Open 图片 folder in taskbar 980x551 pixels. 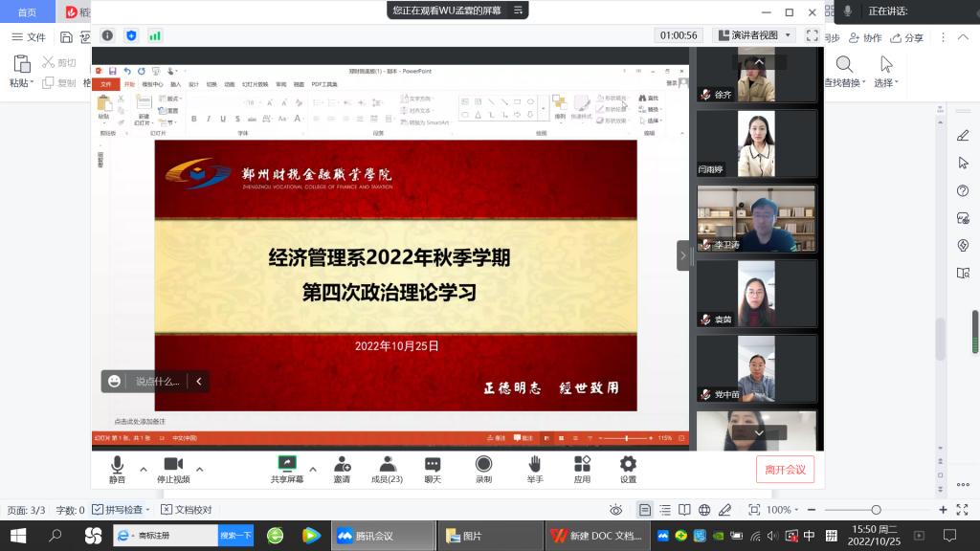pos(491,536)
